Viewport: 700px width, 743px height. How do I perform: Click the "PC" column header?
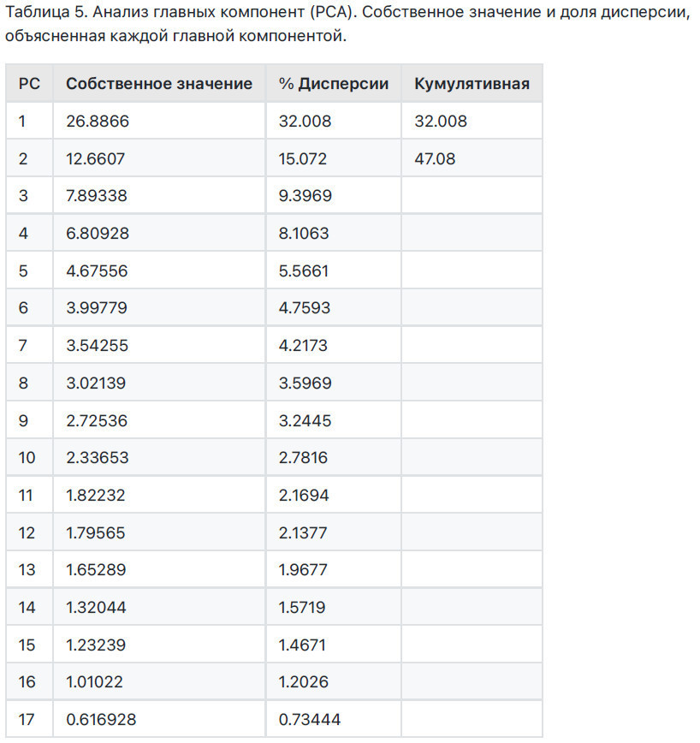[29, 84]
